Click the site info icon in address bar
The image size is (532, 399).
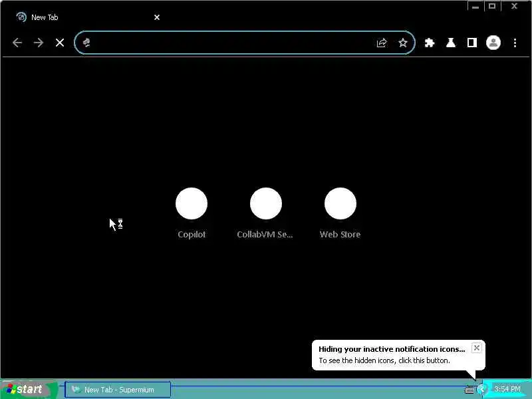point(86,43)
